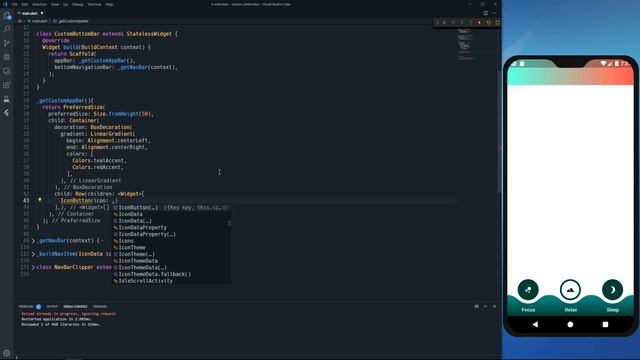
Task: Open editor More Actions menu
Action: (x=494, y=13)
